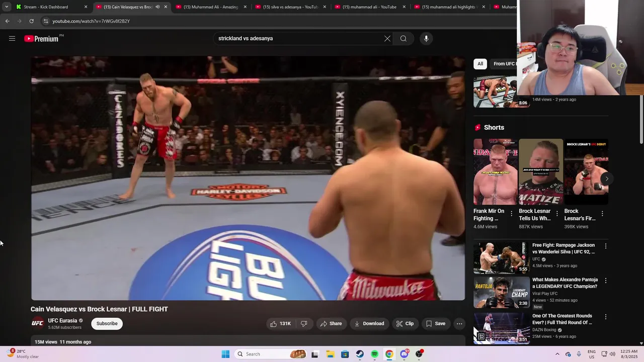The height and width of the screenshot is (362, 644).
Task: Like the video with thumbs up
Action: pos(281,324)
